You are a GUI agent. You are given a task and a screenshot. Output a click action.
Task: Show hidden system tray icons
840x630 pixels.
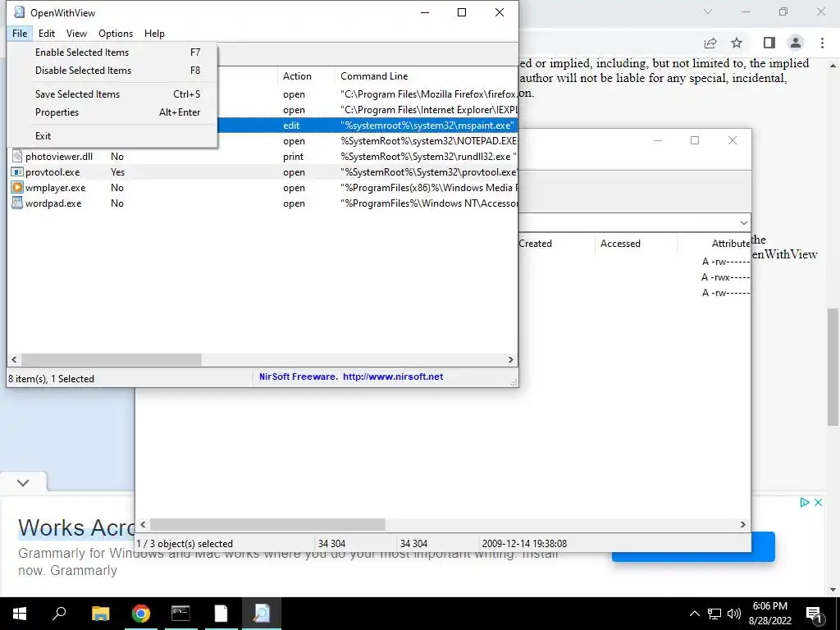tap(694, 614)
